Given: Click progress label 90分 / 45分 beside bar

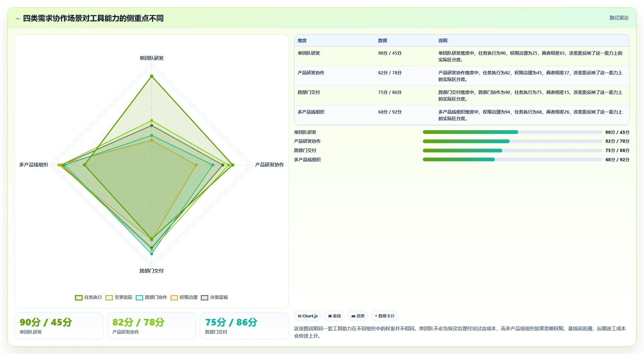Looking at the screenshot, I should [x=617, y=132].
